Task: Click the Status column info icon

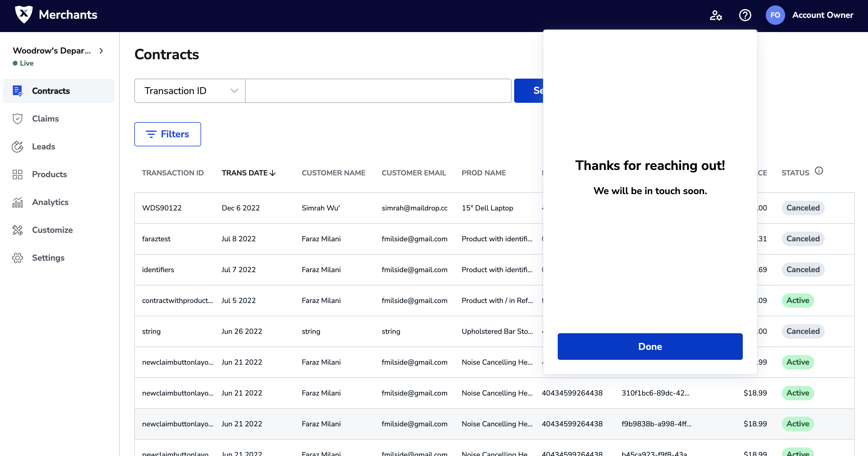Action: pos(819,171)
